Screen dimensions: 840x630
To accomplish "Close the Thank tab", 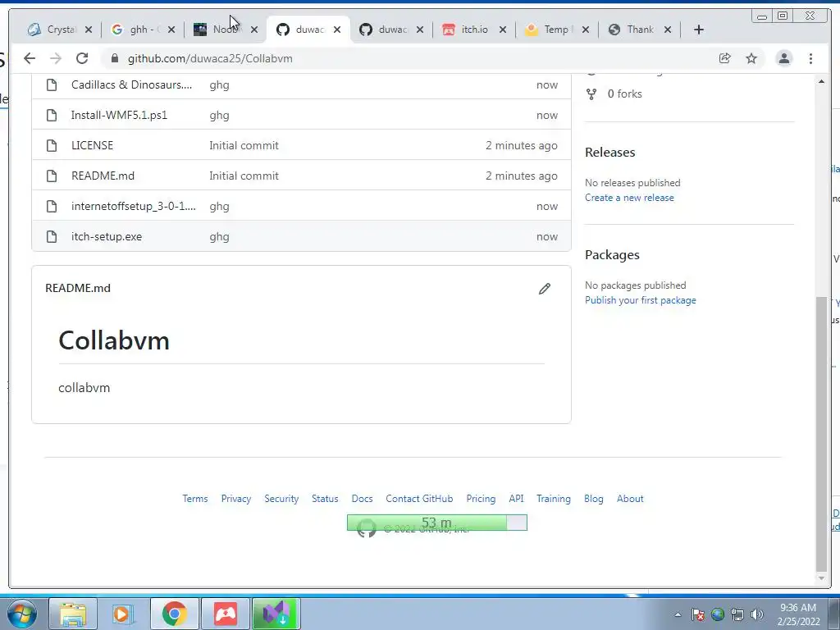I will 668,30.
